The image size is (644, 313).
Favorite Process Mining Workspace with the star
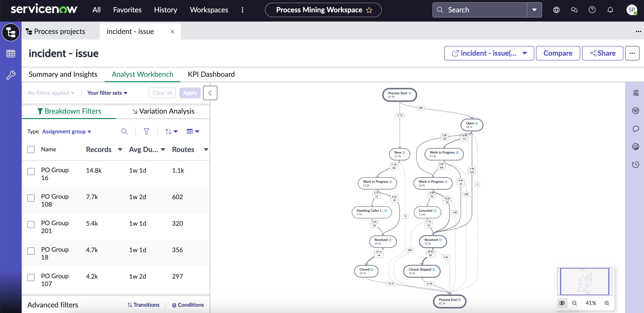pos(369,10)
